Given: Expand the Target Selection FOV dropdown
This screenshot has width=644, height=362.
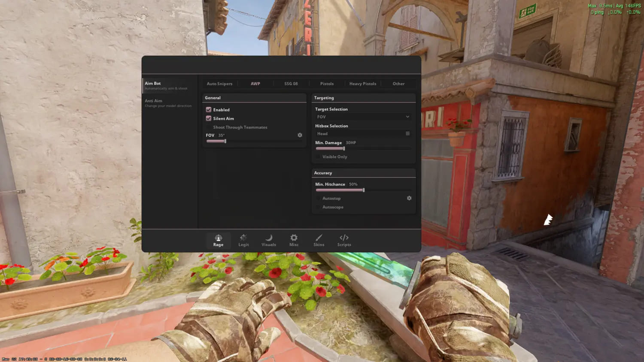Looking at the screenshot, I should [363, 117].
